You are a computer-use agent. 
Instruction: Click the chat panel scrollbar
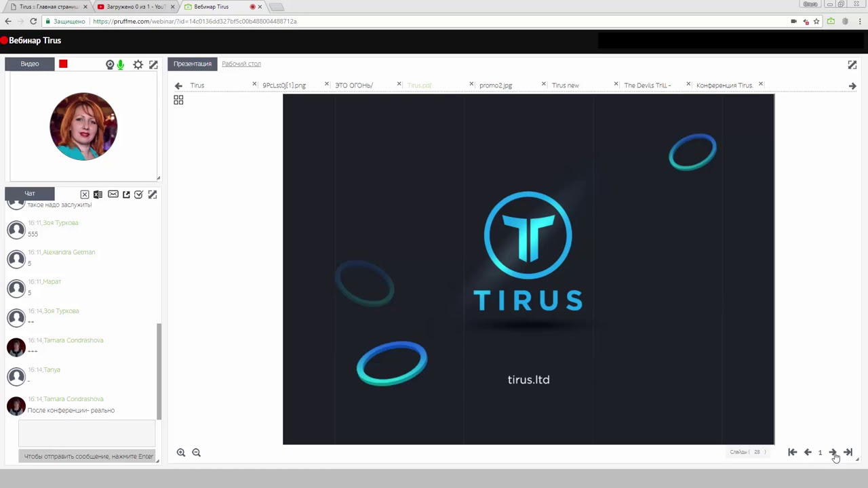tap(159, 371)
